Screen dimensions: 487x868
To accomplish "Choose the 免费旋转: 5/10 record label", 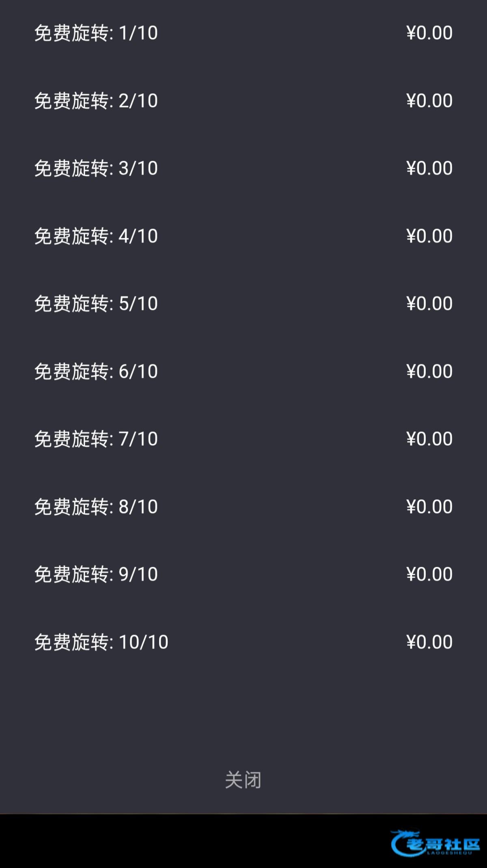I will click(x=96, y=303).
